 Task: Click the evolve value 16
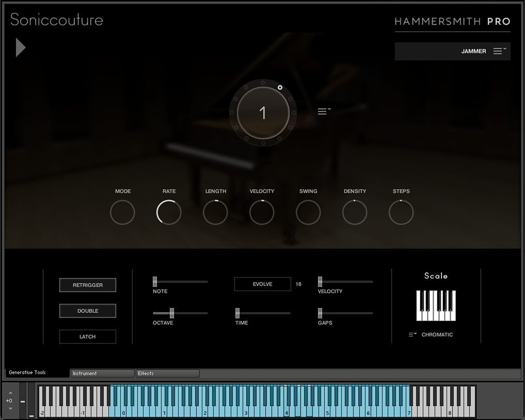298,284
